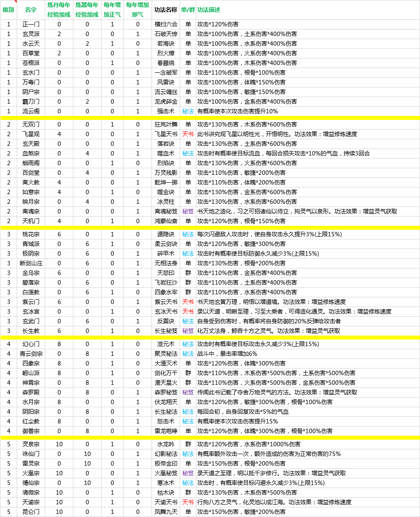
Task: Click the name cell "灵泉宗"
Action: click(x=31, y=444)
